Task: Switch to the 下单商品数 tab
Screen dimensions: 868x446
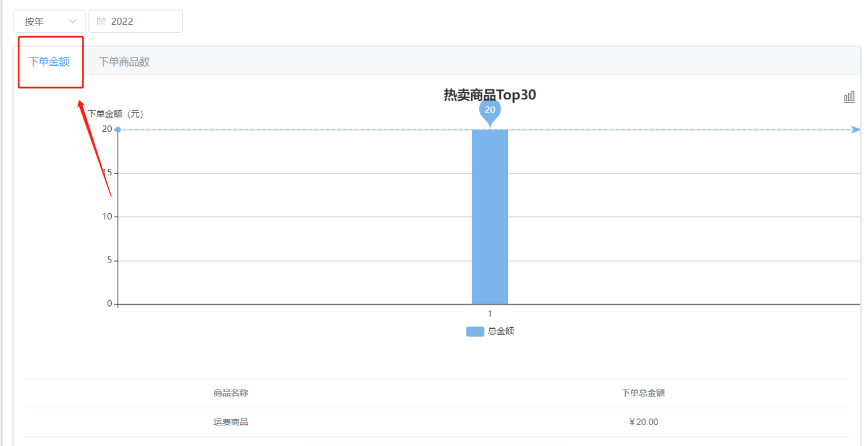Action: [x=124, y=62]
